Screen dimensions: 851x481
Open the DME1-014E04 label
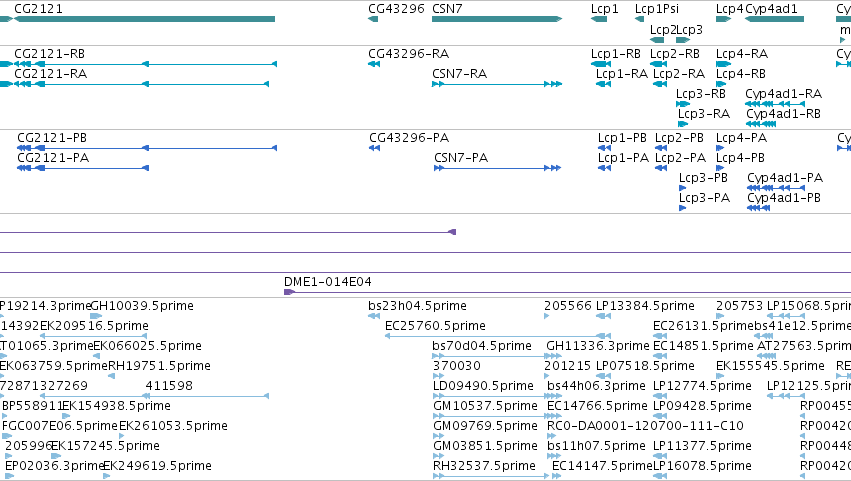tap(327, 282)
